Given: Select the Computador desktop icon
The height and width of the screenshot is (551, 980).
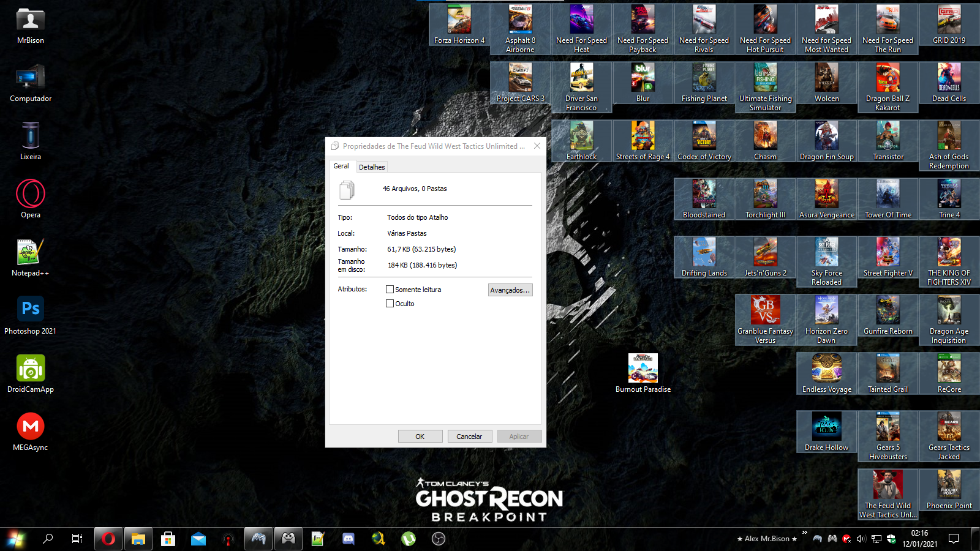Looking at the screenshot, I should pyautogui.click(x=31, y=83).
